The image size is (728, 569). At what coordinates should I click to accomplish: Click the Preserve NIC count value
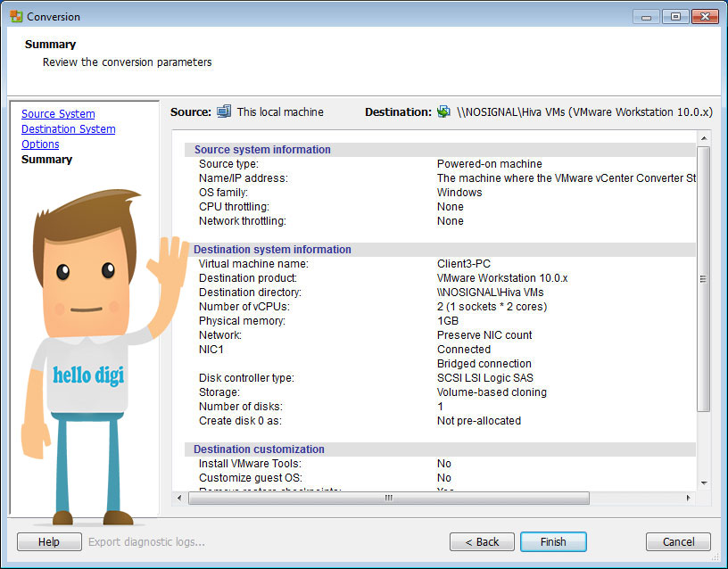pyautogui.click(x=484, y=335)
